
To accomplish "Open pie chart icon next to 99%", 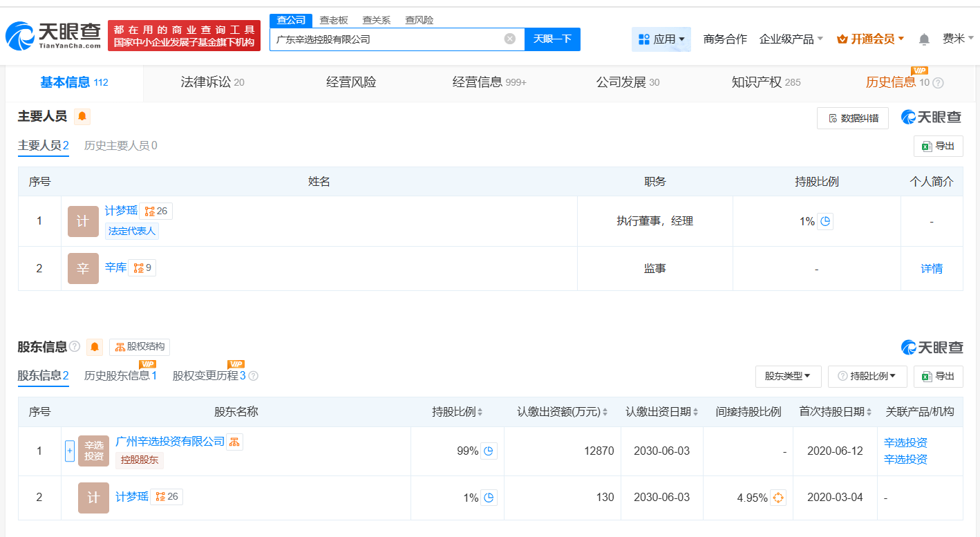I will coord(489,451).
